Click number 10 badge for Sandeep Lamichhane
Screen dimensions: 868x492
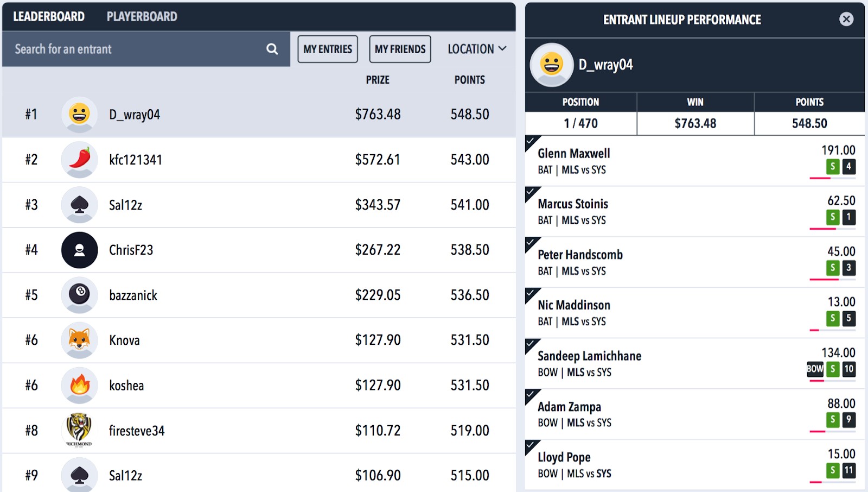coord(849,369)
